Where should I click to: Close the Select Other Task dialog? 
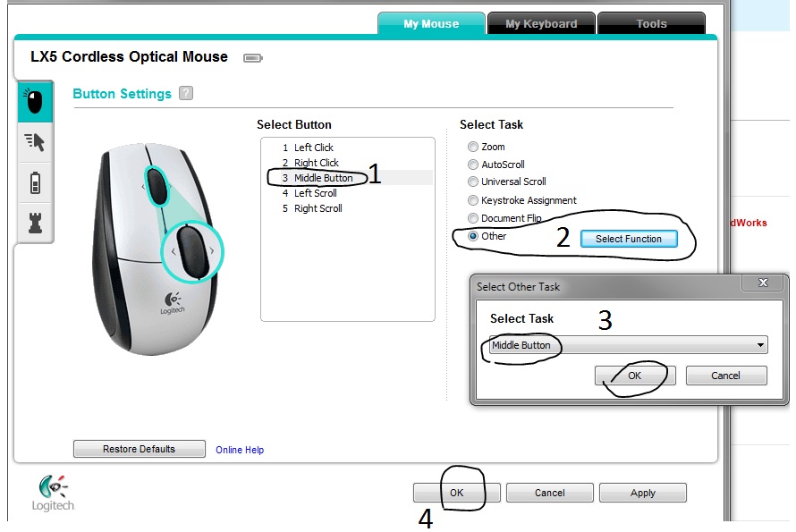coord(763,283)
